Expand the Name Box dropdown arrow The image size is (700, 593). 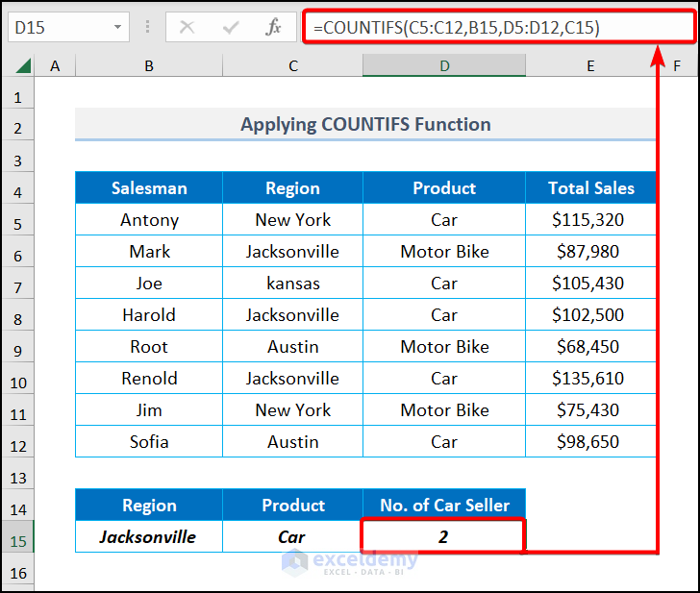(x=117, y=27)
